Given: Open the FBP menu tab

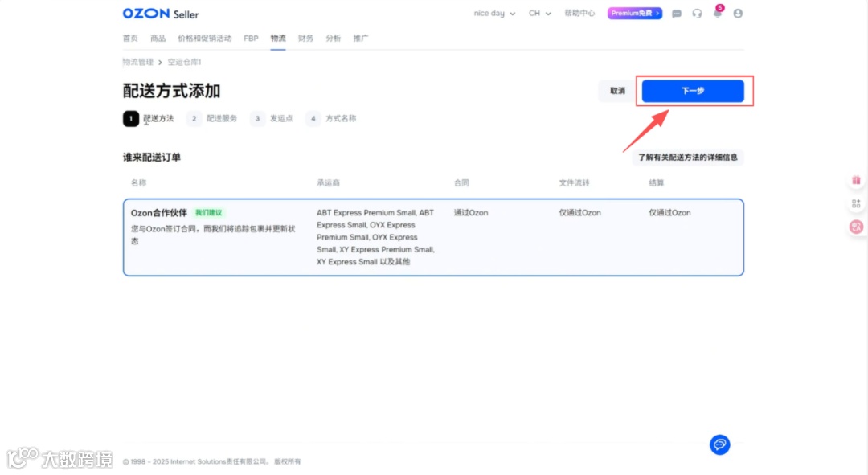Looking at the screenshot, I should 251,39.
